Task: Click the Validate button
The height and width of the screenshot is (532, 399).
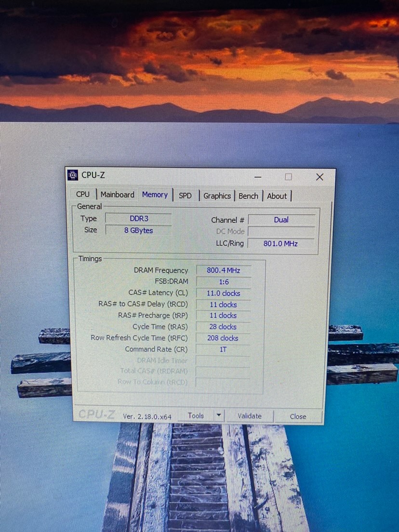Action: point(250,416)
